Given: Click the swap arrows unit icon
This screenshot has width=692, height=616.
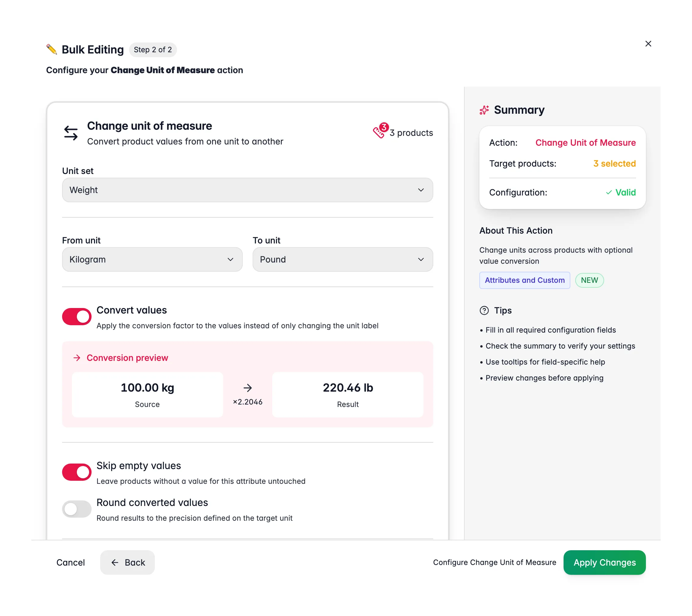Looking at the screenshot, I should (71, 133).
